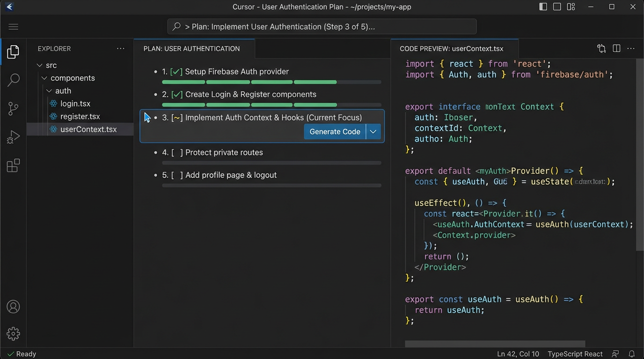Click the Settings gear icon

coord(13,334)
